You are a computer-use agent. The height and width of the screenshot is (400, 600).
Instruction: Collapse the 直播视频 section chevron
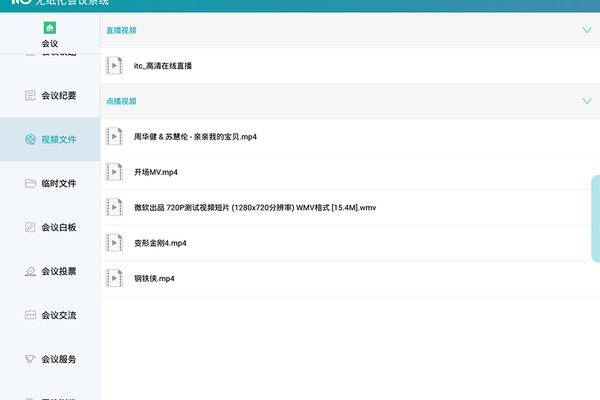pyautogui.click(x=587, y=30)
